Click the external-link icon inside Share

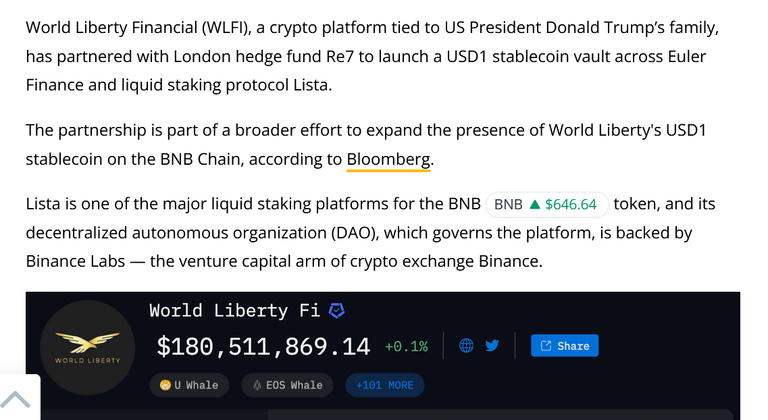[546, 346]
